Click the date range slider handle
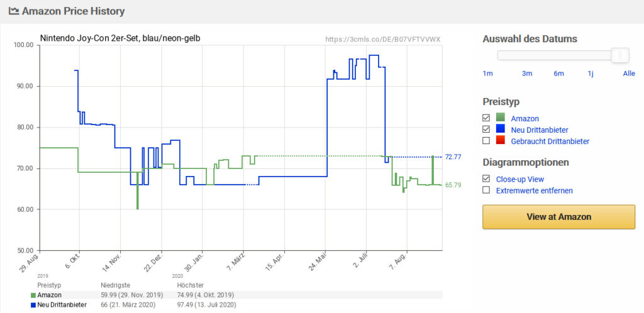The image size is (644, 313). (620, 55)
